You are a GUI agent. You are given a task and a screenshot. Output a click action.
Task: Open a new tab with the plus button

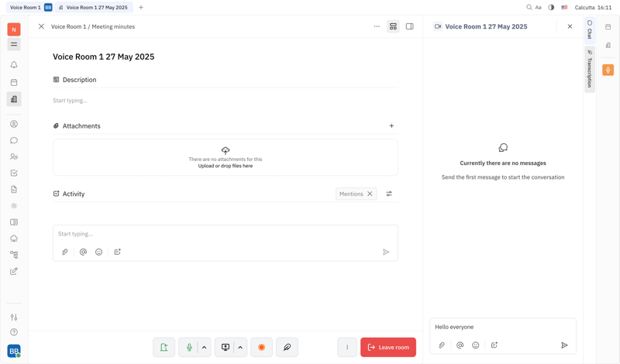pos(141,7)
